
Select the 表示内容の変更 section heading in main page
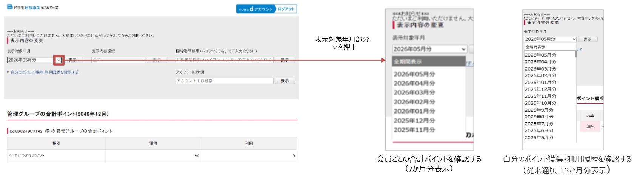coord(26,41)
